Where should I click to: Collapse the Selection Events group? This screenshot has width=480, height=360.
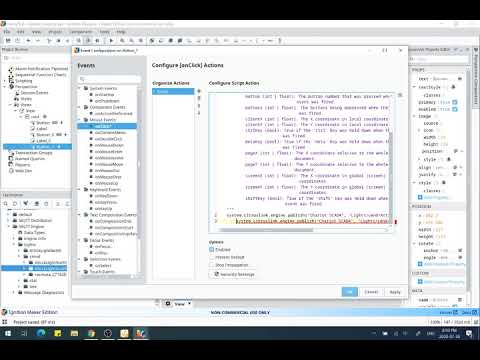tap(80, 259)
